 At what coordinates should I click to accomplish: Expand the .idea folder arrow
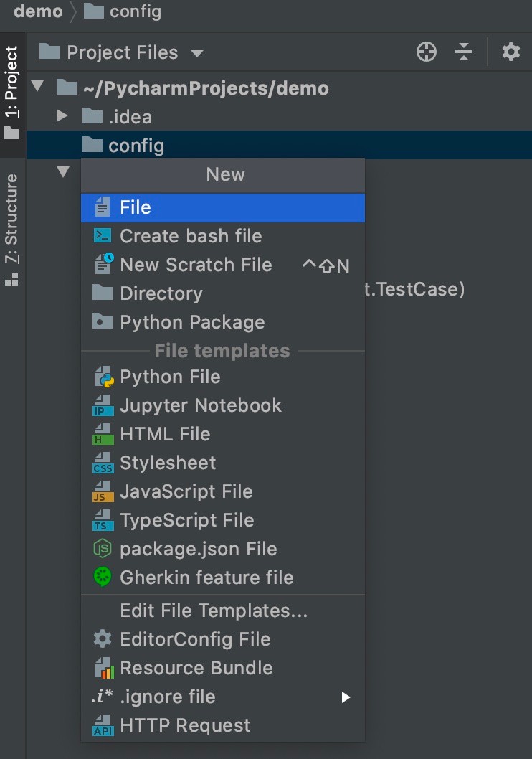pos(62,115)
